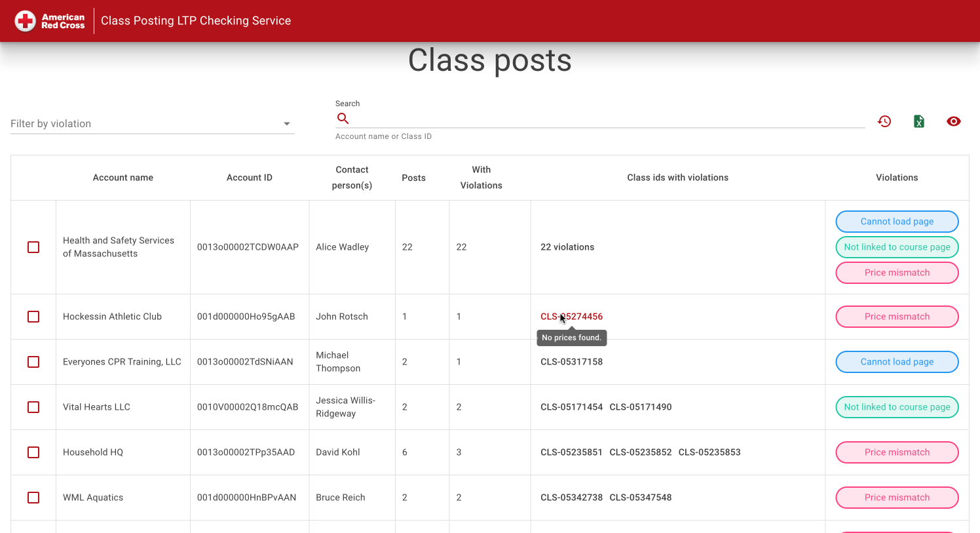
Task: Click contact name David Kohl
Action: coord(338,452)
